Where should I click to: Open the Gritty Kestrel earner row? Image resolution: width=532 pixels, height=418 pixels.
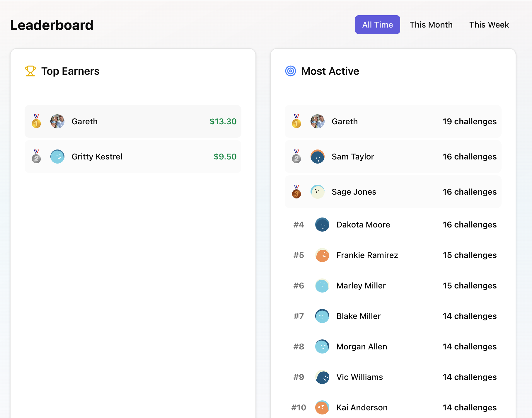[133, 157]
